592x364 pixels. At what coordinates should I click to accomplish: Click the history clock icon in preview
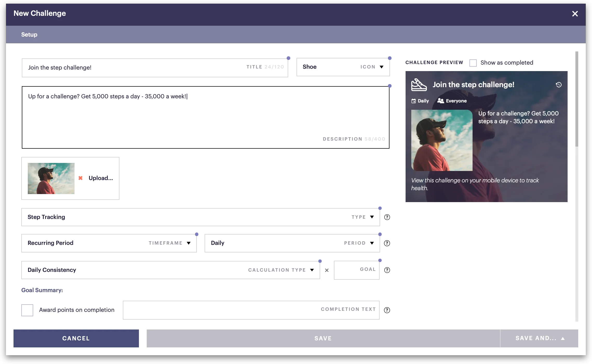[559, 85]
